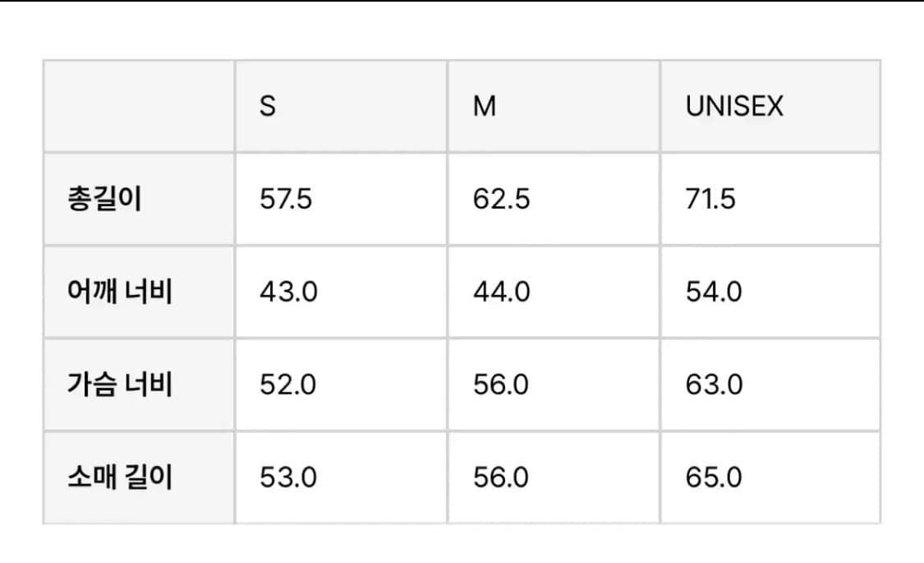Select the UNISEX column header
This screenshot has width=924, height=563.
(x=770, y=107)
